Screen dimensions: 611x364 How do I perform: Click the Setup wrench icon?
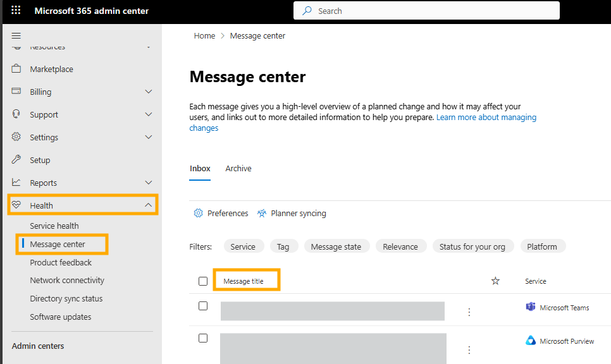click(16, 159)
